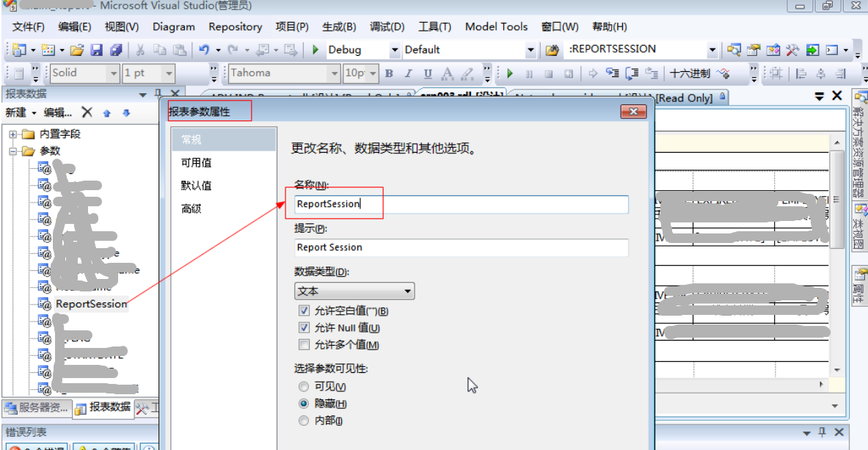Open the Model Tools menu
Screen dimensions: 868x450
click(497, 26)
